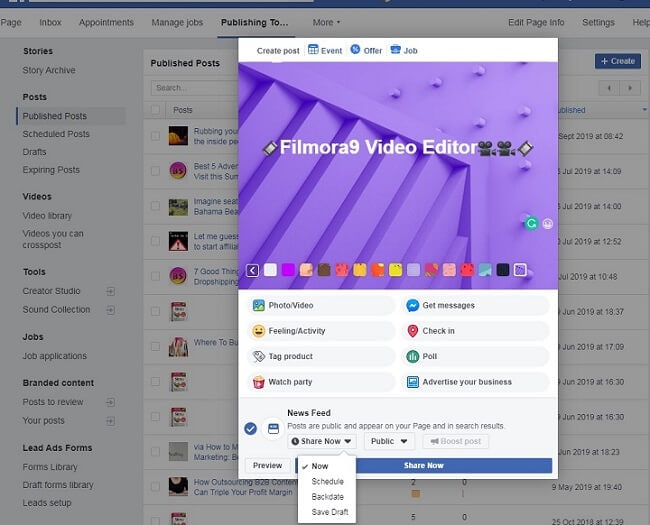Viewport: 650px width, 525px height.
Task: Click the + Create button
Action: point(618,61)
